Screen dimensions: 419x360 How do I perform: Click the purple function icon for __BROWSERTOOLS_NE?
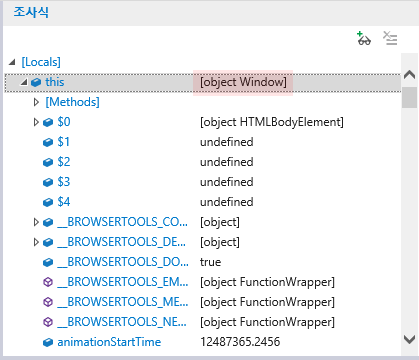(x=48, y=322)
